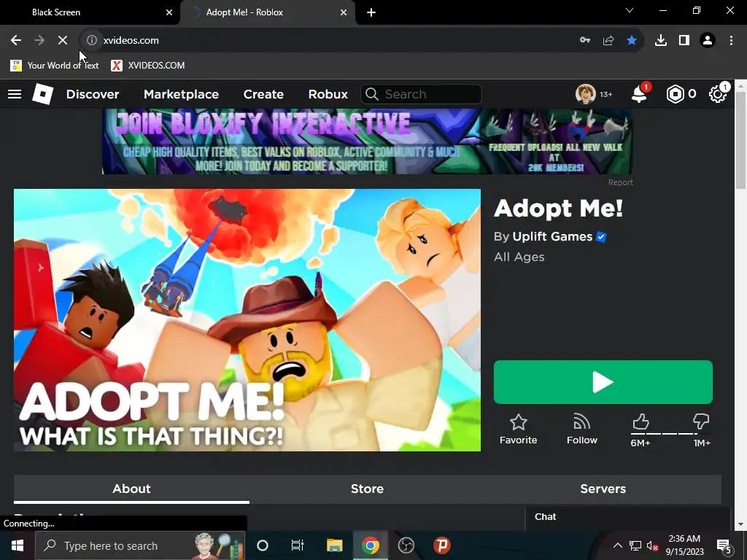Open saved passwords key icon
The image size is (747, 560).
[585, 41]
